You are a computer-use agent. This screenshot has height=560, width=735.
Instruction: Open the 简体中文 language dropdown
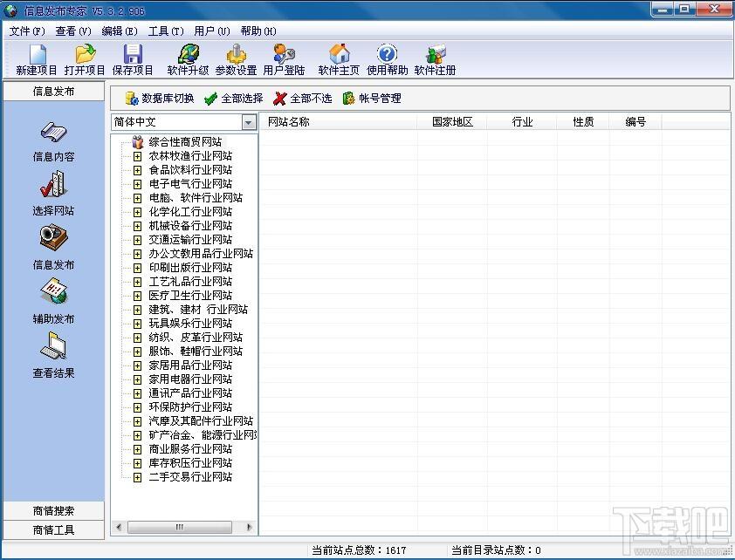click(249, 123)
